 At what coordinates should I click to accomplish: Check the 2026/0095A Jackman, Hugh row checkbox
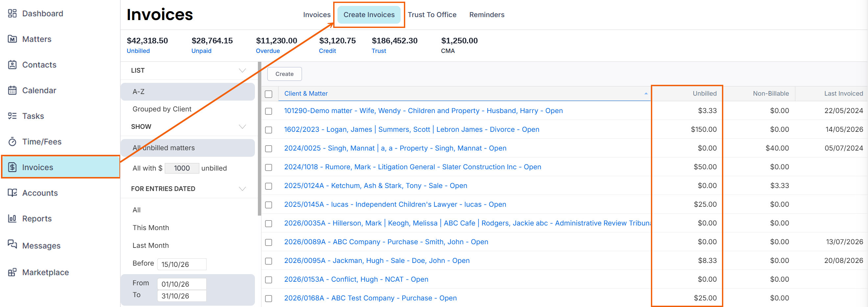268,261
